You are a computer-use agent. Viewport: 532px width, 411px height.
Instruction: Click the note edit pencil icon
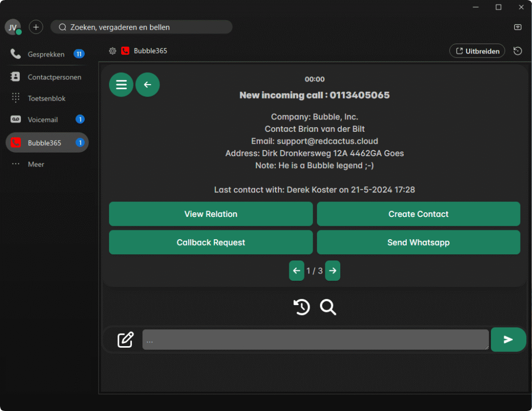click(126, 339)
